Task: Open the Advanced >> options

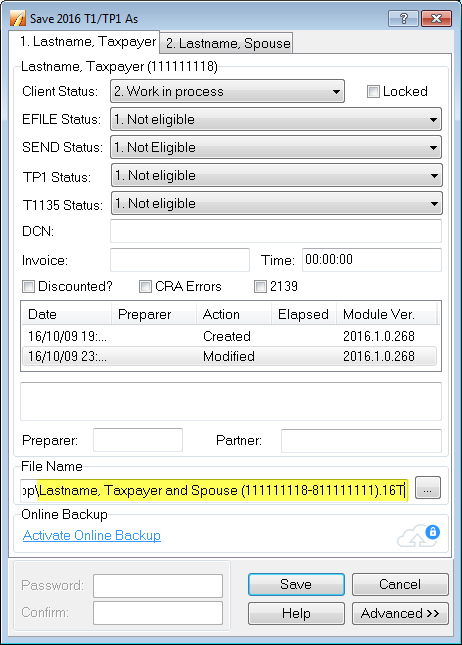Action: pyautogui.click(x=400, y=613)
